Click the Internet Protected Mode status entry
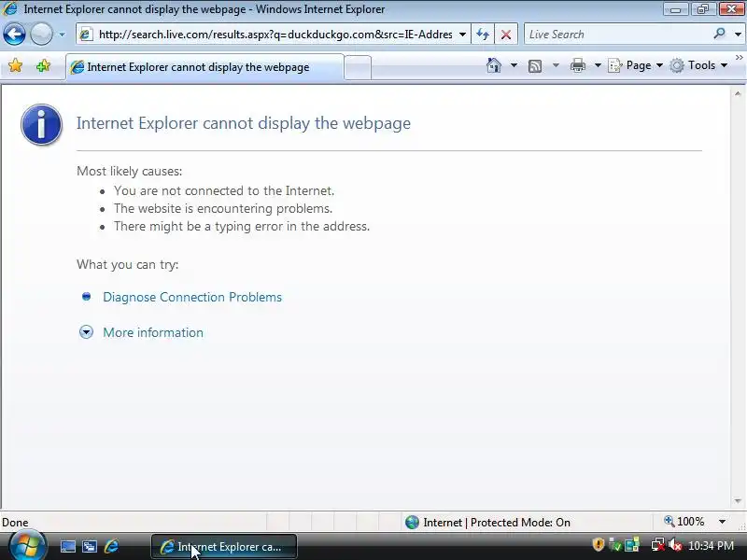The width and height of the screenshot is (747, 560). click(x=487, y=523)
